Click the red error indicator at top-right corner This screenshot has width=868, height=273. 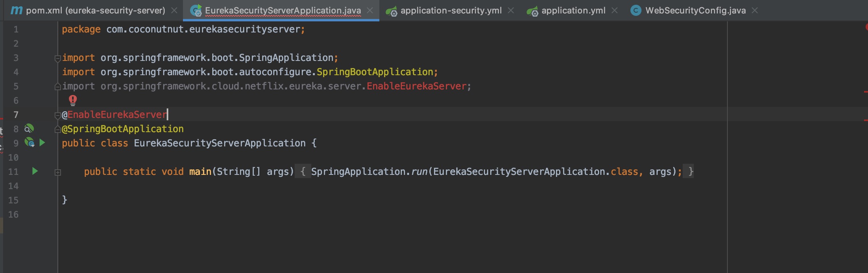[866, 27]
